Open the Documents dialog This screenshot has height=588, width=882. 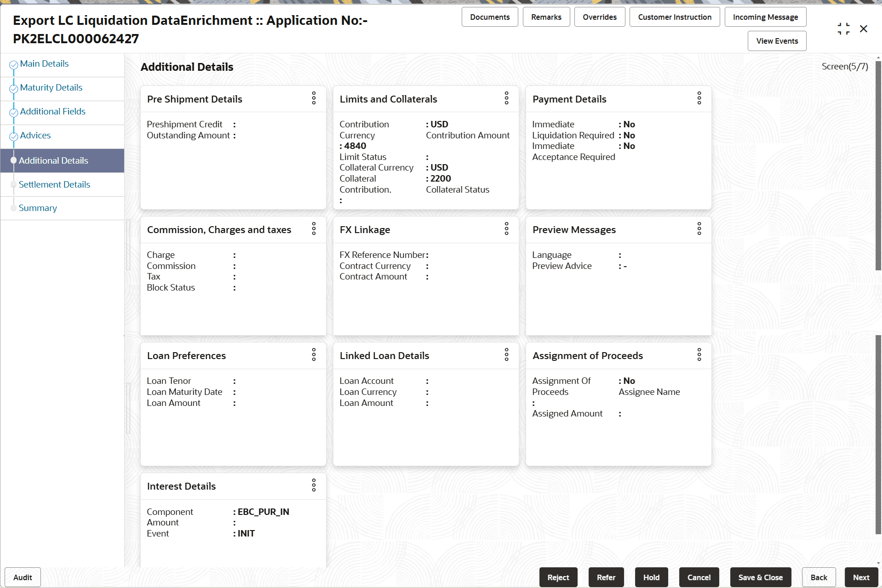(489, 17)
